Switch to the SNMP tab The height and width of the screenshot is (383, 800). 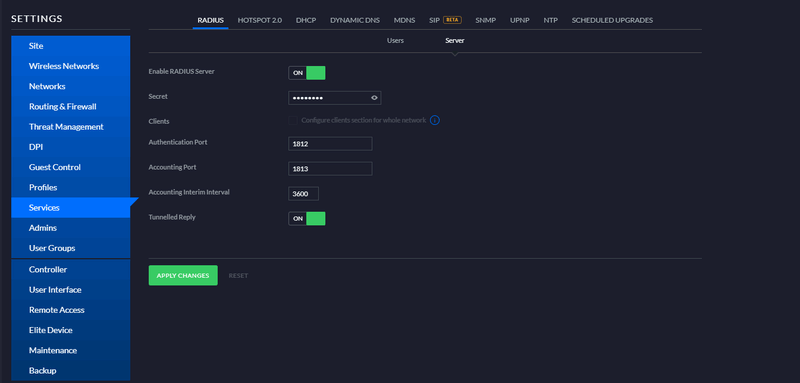(x=485, y=20)
